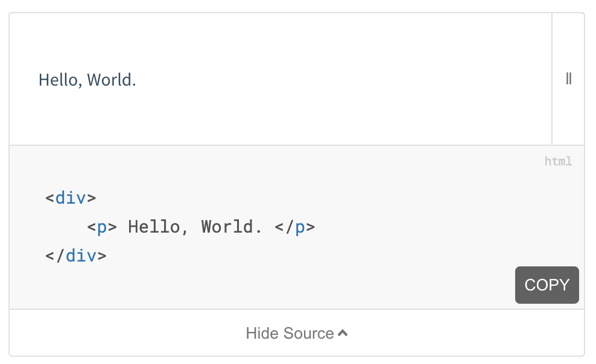Image resolution: width=596 pixels, height=364 pixels.
Task: Click "Hello," inside the code block
Action: (x=154, y=227)
